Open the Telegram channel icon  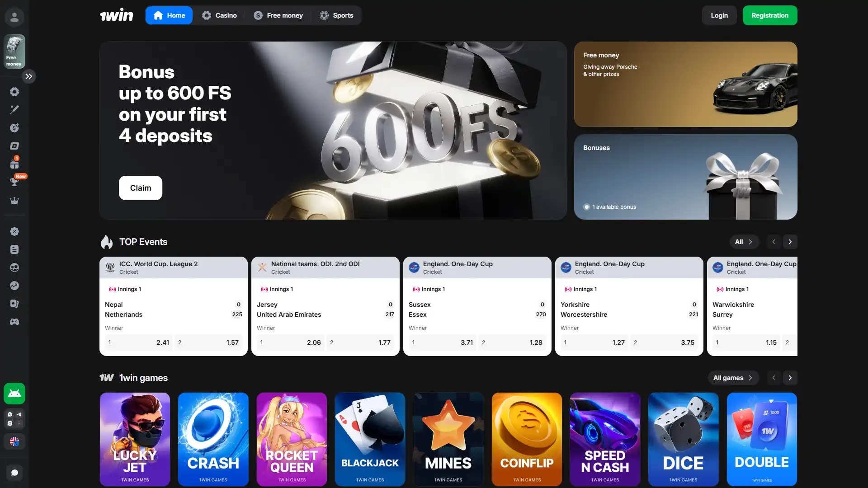[x=19, y=414]
